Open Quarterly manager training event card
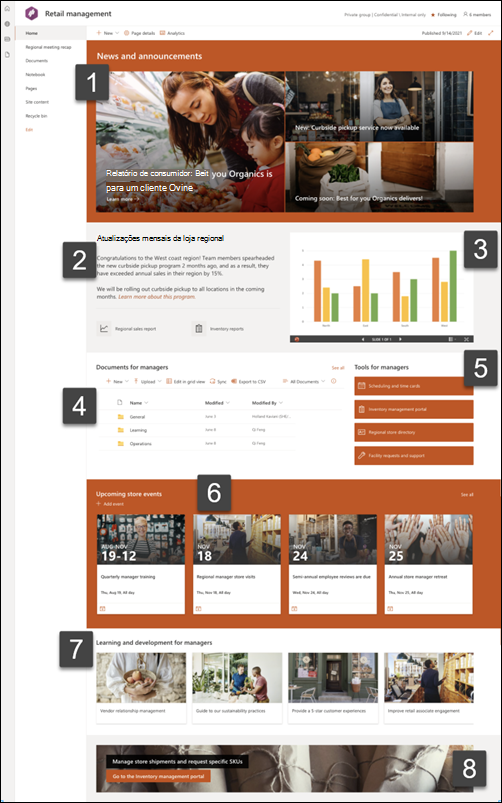 [141, 564]
